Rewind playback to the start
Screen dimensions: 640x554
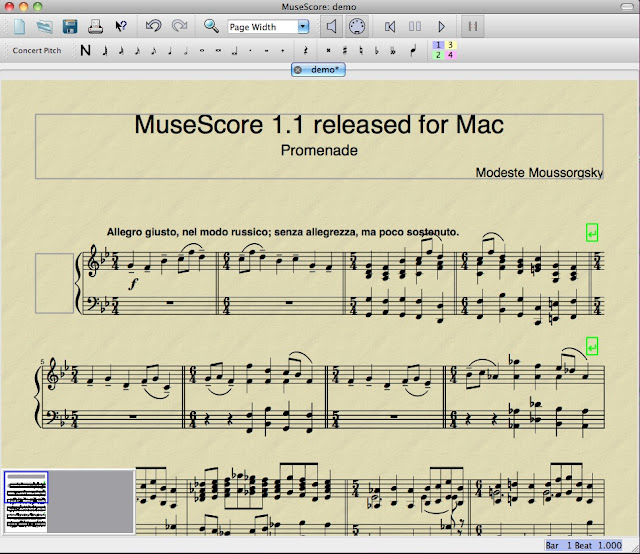390,27
